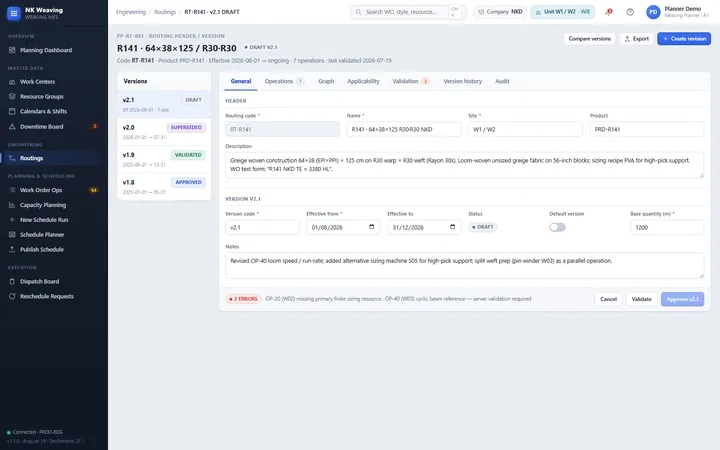Click the Base quantity field 1200
720x450 pixels.
tap(667, 227)
